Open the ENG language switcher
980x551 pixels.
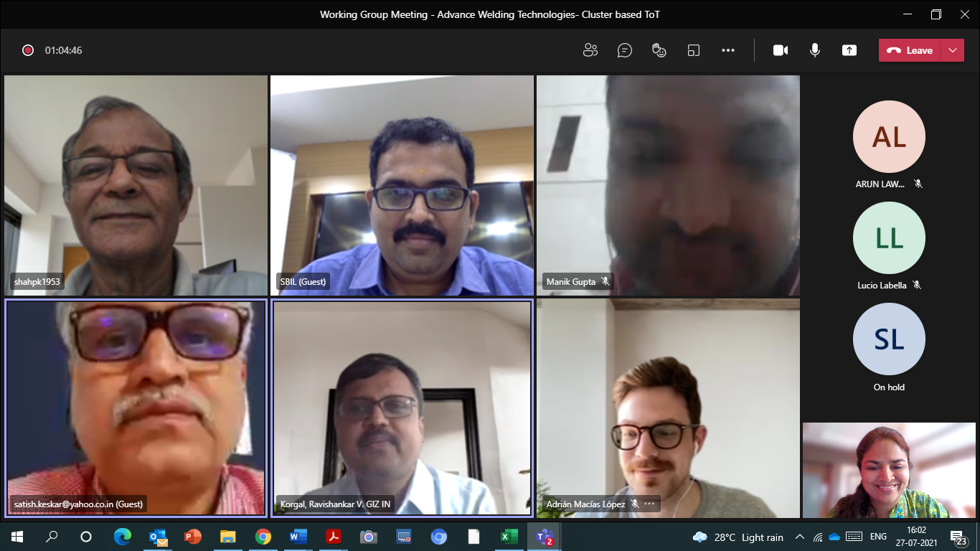tap(878, 537)
